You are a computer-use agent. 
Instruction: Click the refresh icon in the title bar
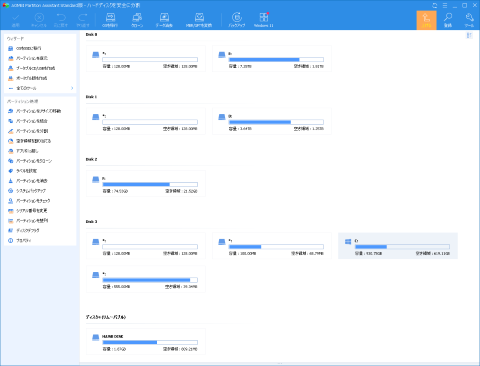pyautogui.click(x=435, y=5)
